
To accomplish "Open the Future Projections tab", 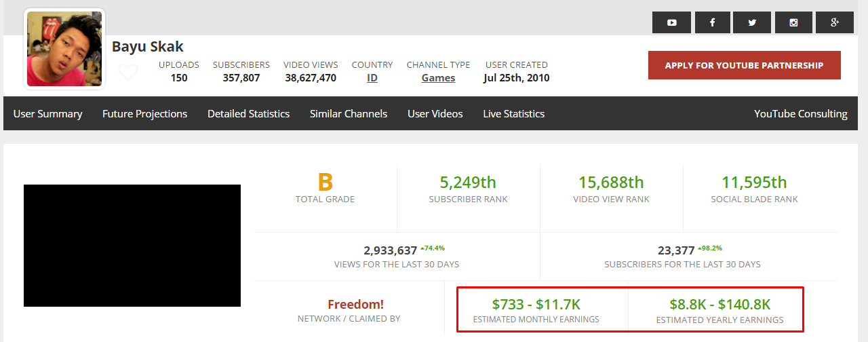I will coord(144,113).
